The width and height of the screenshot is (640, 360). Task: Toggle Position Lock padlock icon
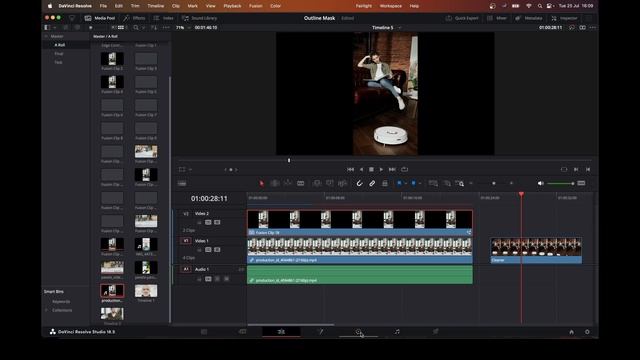pyautogui.click(x=384, y=184)
